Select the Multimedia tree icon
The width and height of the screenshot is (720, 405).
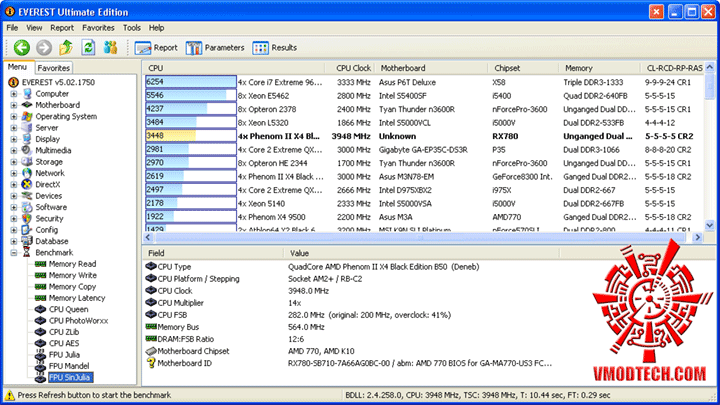tap(27, 151)
